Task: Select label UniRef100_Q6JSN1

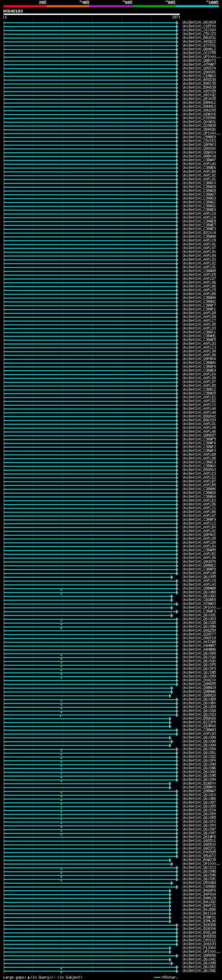Action: click(x=199, y=971)
